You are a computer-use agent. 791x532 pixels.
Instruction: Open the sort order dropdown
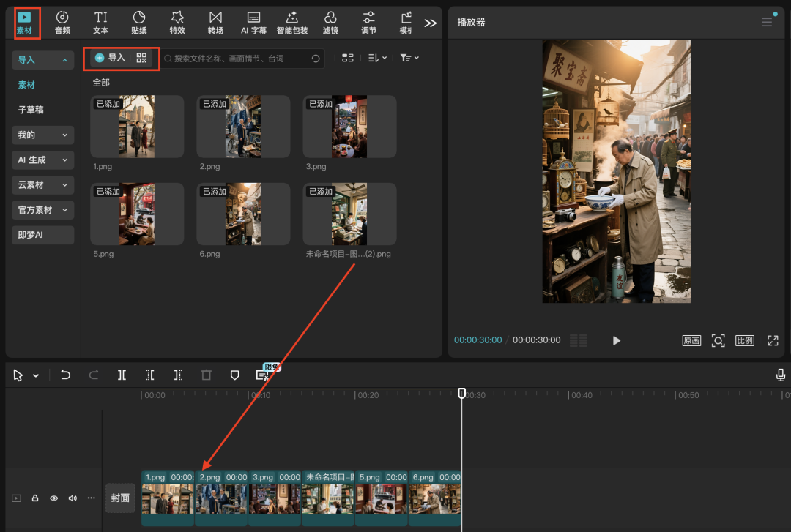point(377,58)
